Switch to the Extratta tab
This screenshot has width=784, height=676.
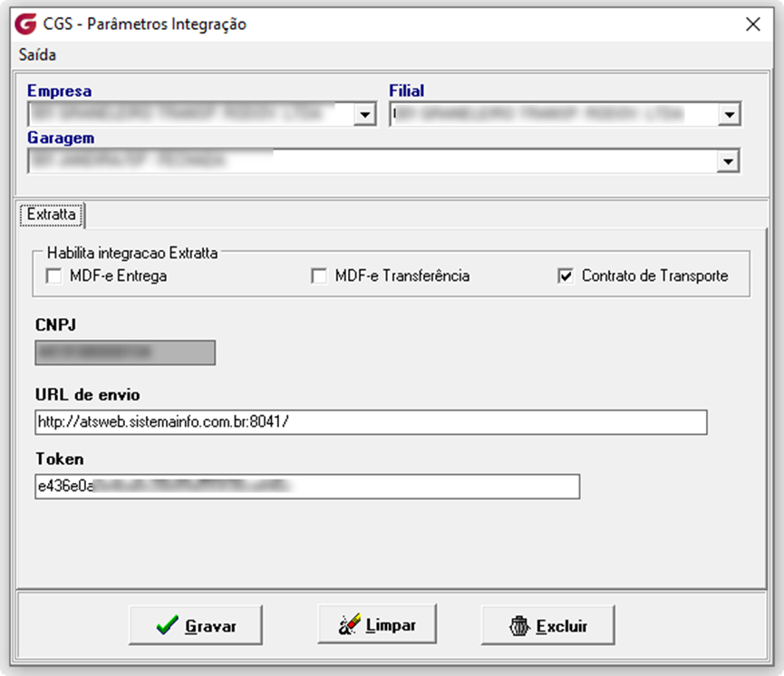coord(52,215)
